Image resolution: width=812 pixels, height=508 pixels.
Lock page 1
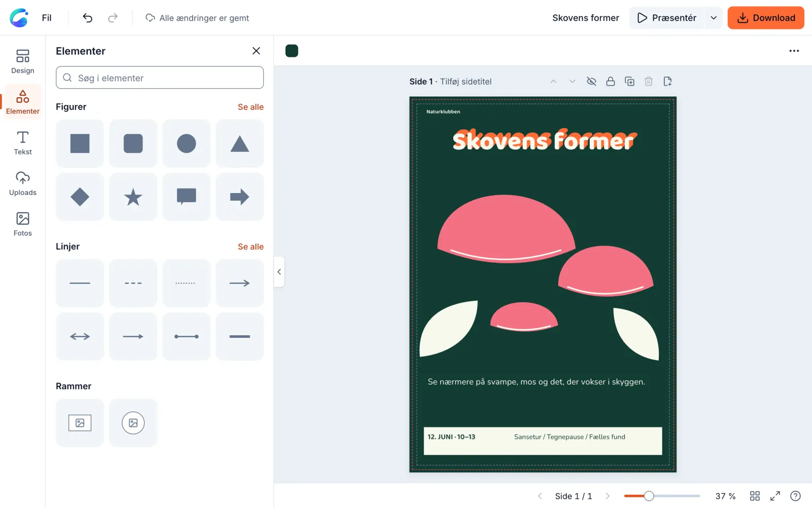coord(611,81)
